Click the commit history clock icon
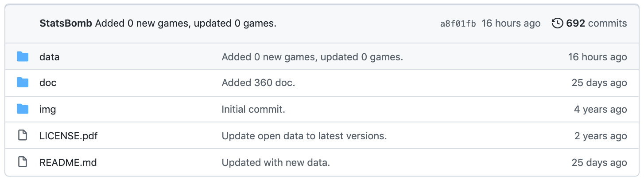 pyautogui.click(x=557, y=24)
